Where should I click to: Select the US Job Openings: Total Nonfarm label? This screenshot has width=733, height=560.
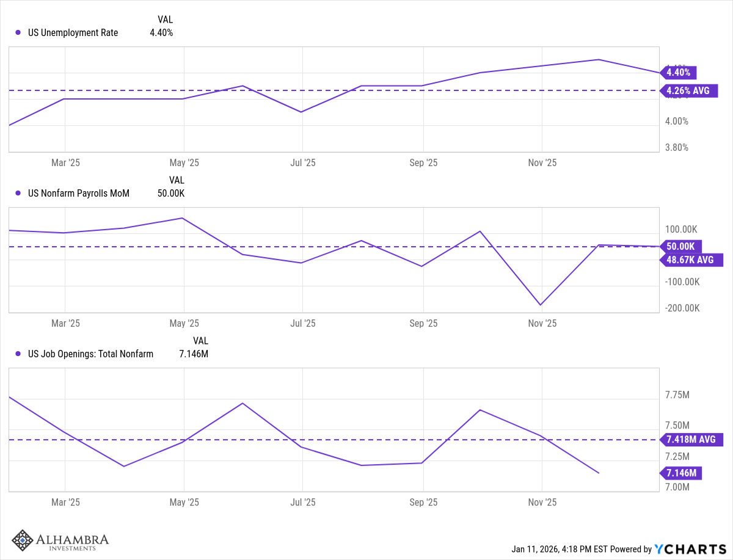point(90,354)
